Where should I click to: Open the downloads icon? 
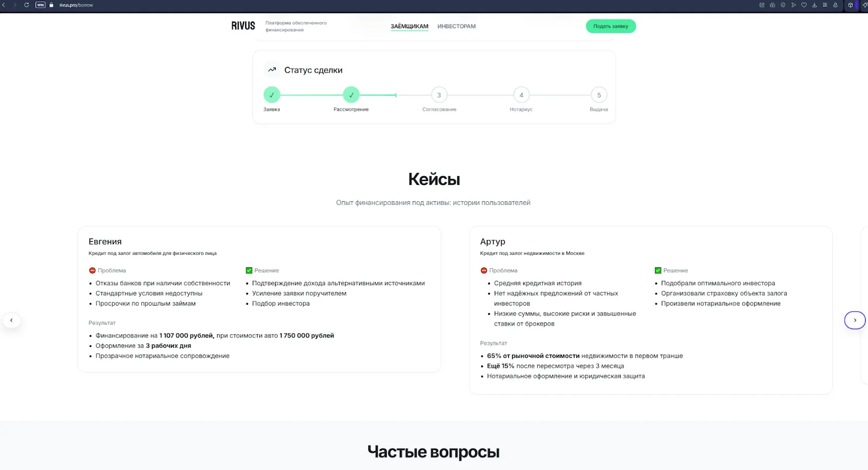click(814, 5)
